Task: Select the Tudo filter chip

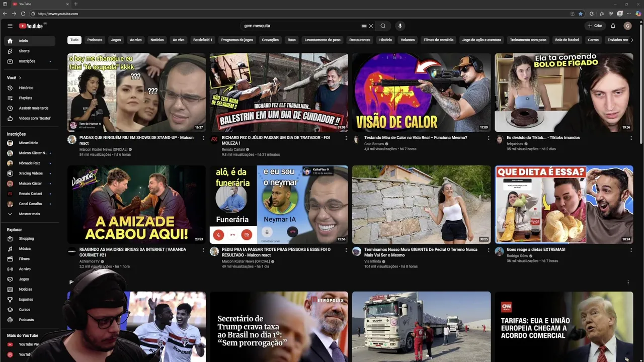Action: 74,40
